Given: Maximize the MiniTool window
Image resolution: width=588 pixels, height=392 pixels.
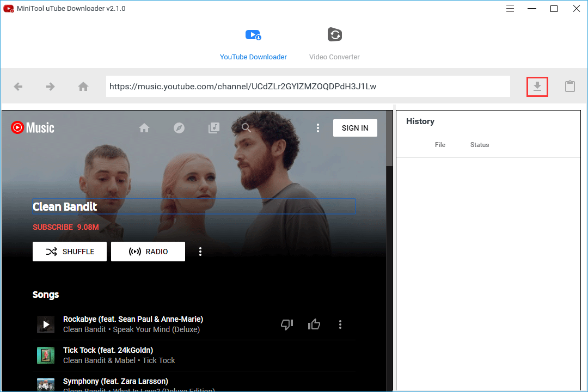Looking at the screenshot, I should coord(554,9).
